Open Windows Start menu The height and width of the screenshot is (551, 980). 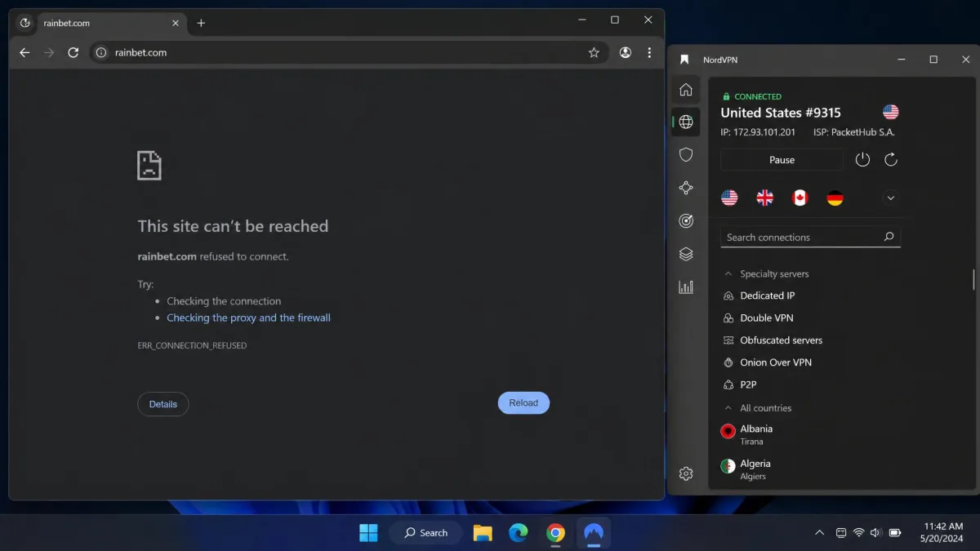[368, 533]
